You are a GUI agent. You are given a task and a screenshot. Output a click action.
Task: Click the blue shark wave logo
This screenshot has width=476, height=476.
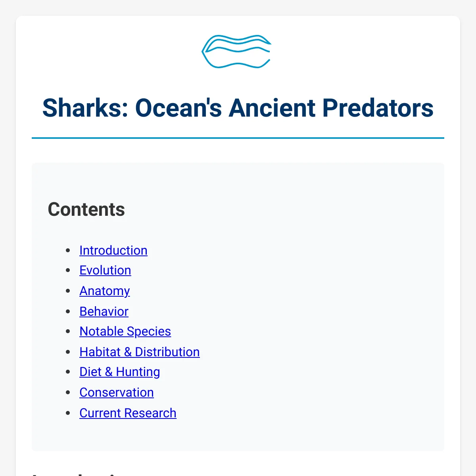(237, 52)
